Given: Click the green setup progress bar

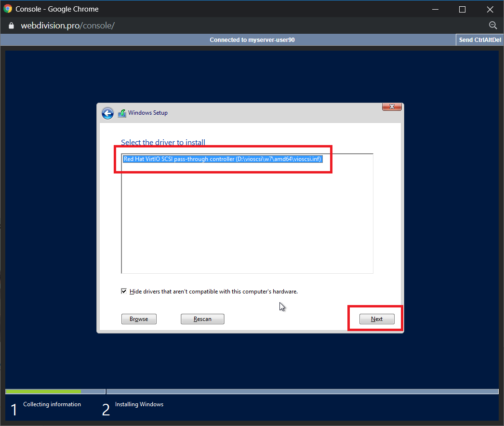Looking at the screenshot, I should tap(43, 391).
